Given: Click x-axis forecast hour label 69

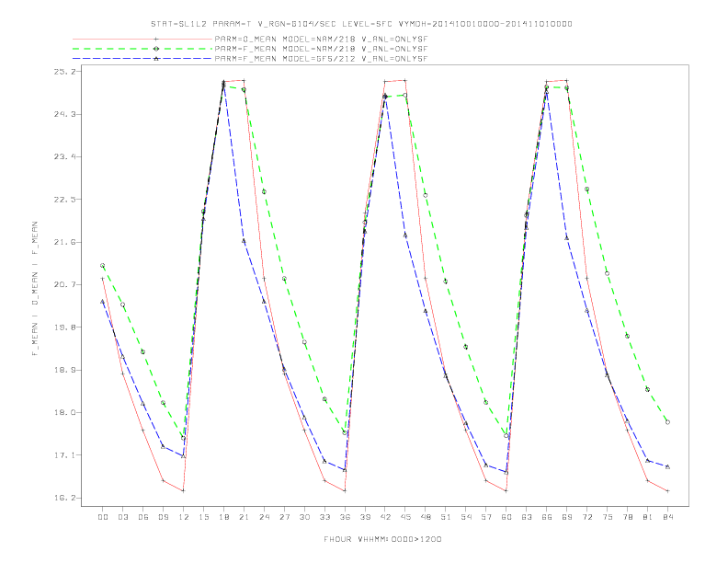Looking at the screenshot, I should coord(567,517).
